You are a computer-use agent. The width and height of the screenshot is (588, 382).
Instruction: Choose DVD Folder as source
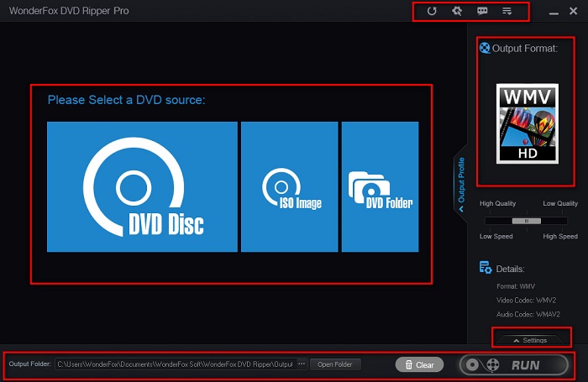coord(381,186)
